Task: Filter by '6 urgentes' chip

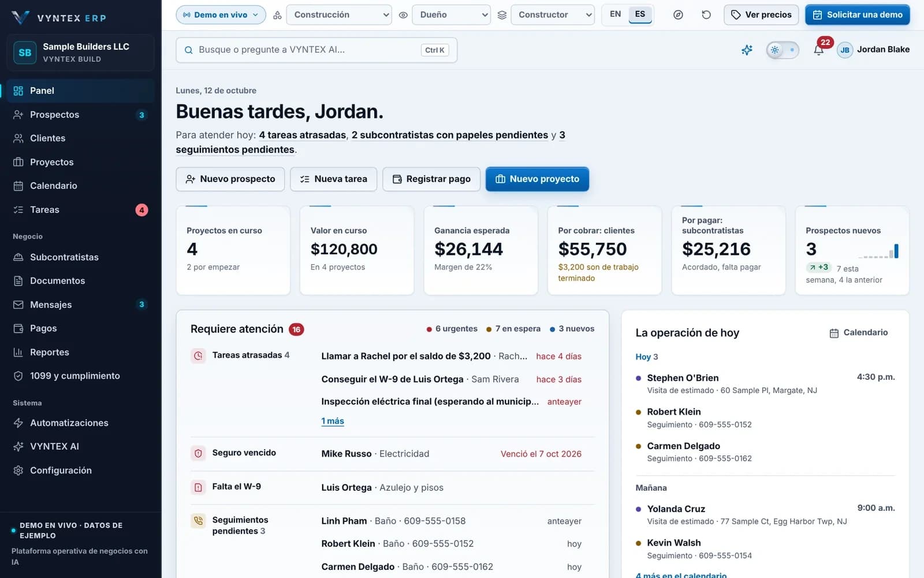Action: coord(452,329)
